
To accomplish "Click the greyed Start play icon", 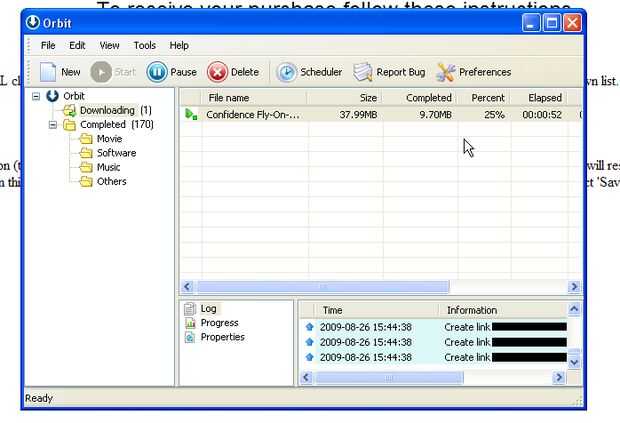I will tap(101, 72).
